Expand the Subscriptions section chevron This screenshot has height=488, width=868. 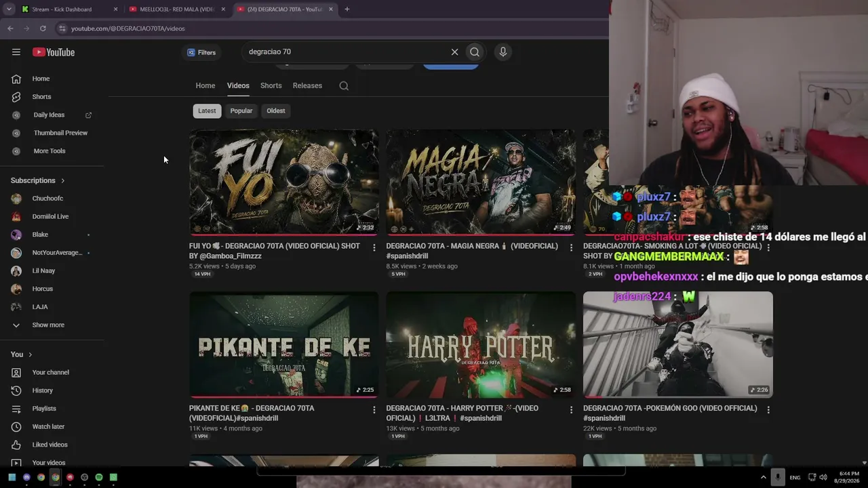(63, 181)
